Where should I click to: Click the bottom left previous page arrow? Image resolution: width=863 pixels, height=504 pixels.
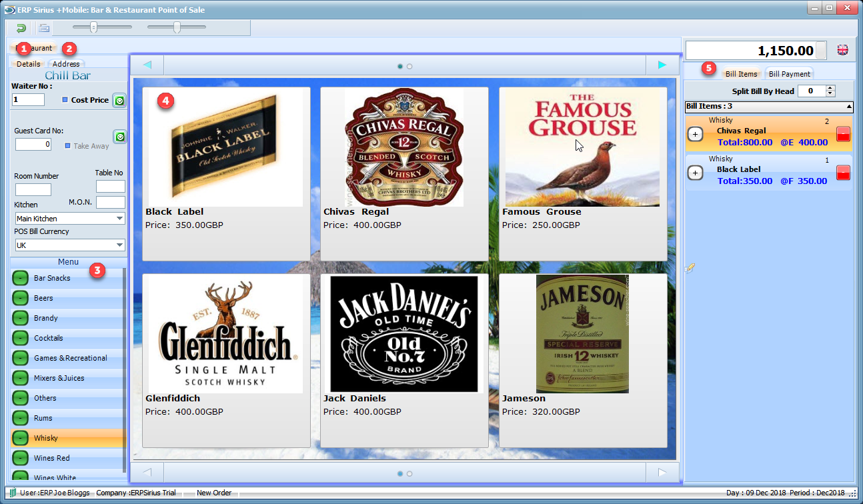click(x=147, y=473)
